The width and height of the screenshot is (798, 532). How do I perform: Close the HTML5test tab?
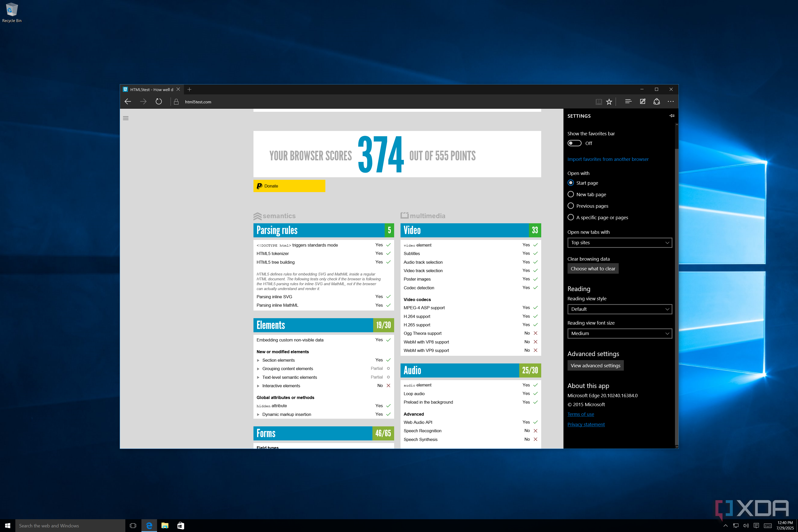coord(178,89)
